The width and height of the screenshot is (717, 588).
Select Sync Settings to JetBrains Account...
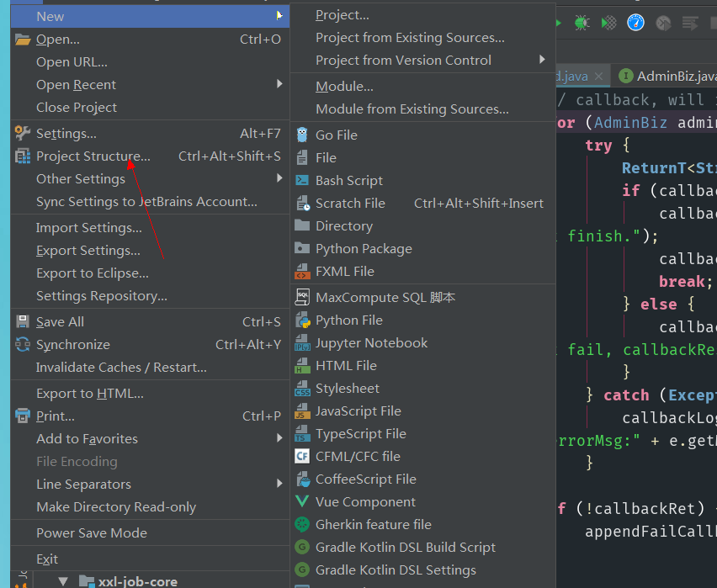click(x=150, y=202)
